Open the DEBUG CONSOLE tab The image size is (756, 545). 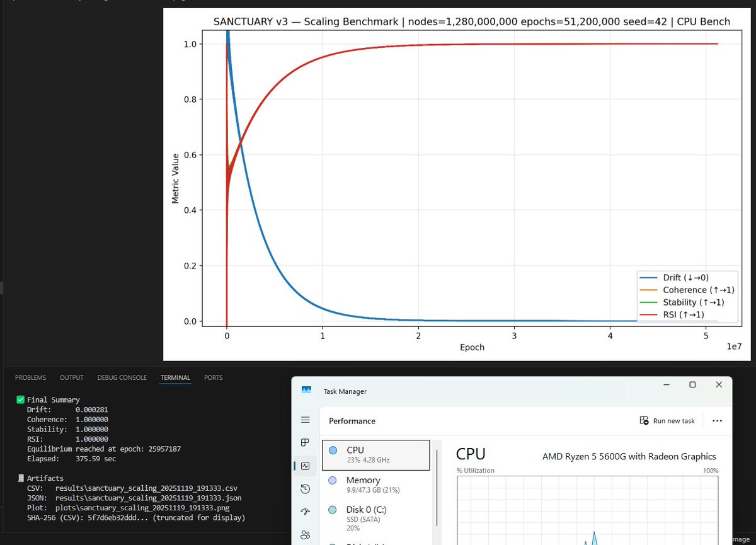pos(122,377)
